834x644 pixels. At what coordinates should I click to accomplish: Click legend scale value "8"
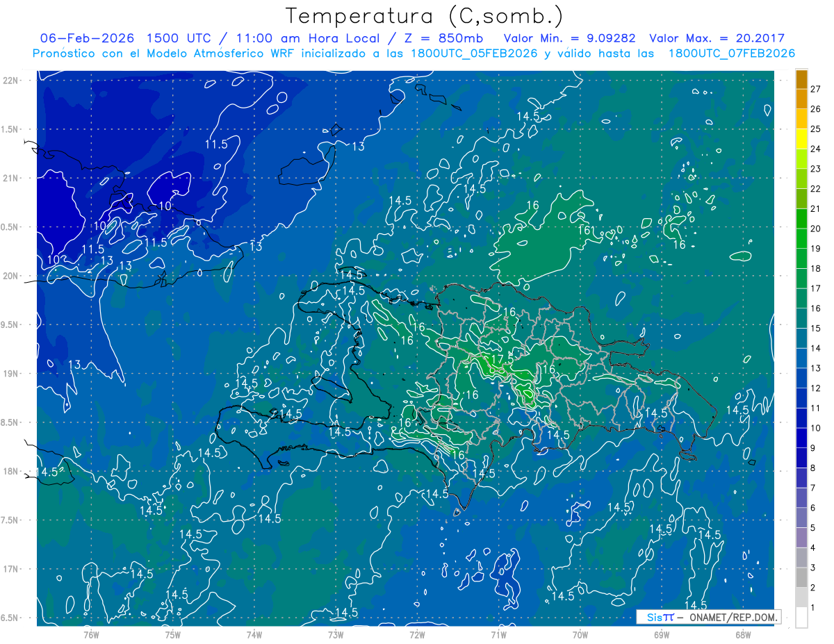[813, 468]
